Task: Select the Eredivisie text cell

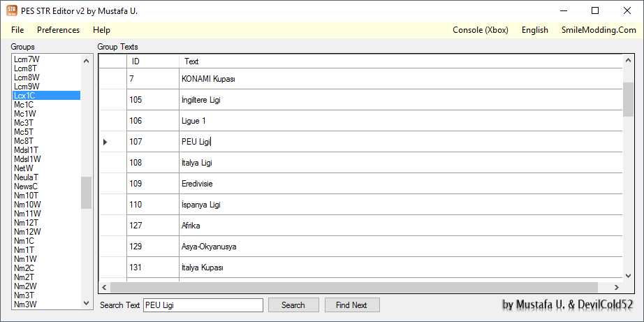Action: tap(400, 184)
